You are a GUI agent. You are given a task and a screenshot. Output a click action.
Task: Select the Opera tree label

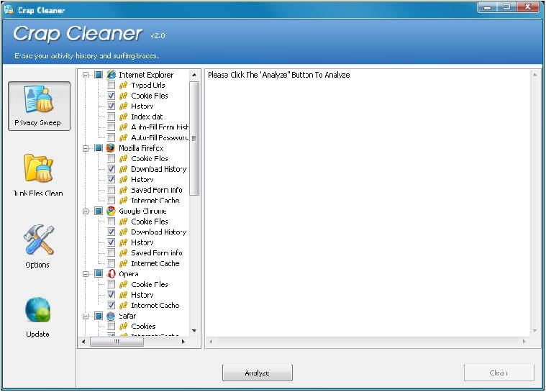click(x=129, y=274)
